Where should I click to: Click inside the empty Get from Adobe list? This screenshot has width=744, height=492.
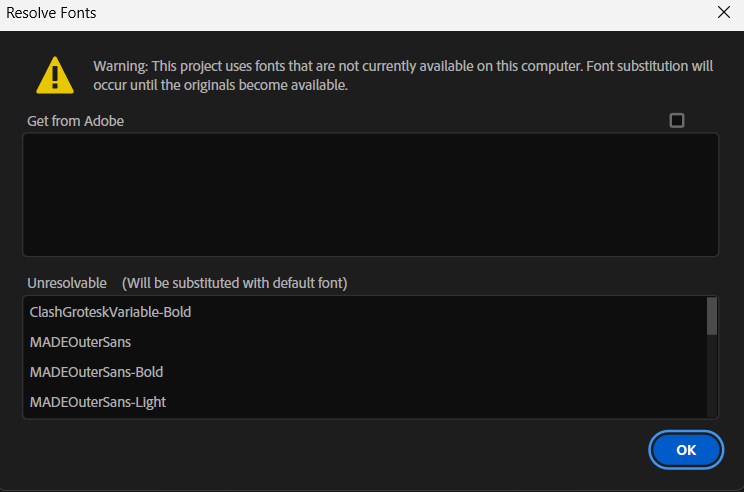coord(370,195)
